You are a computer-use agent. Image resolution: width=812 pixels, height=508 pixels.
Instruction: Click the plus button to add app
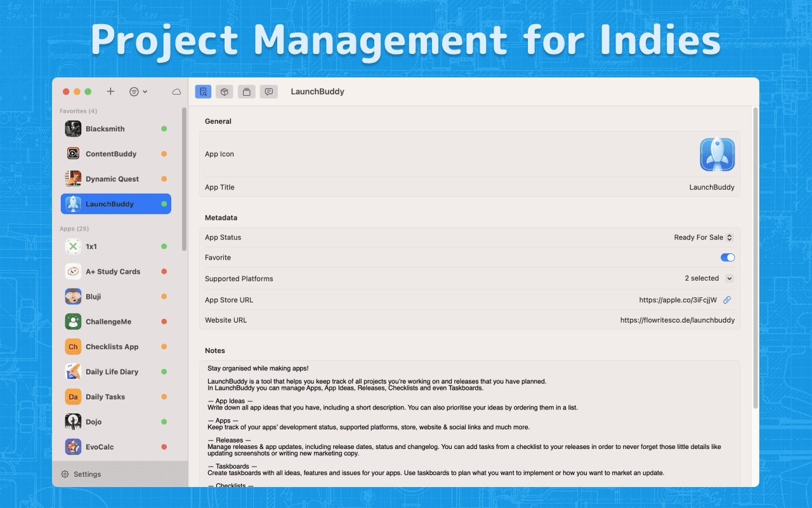tap(110, 91)
